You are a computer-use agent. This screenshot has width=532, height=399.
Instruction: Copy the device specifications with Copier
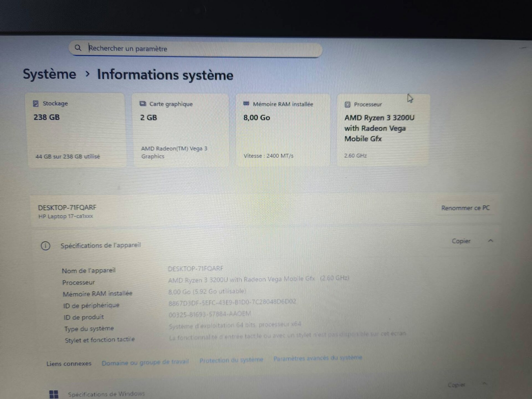[x=461, y=241]
